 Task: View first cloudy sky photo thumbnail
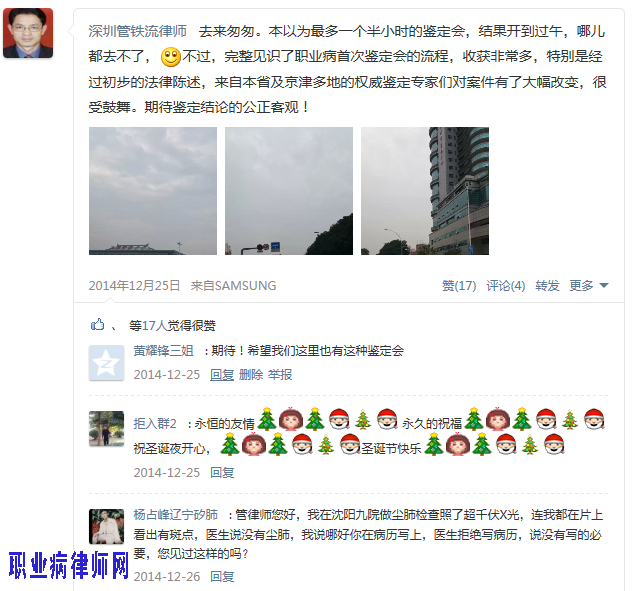coord(153,191)
